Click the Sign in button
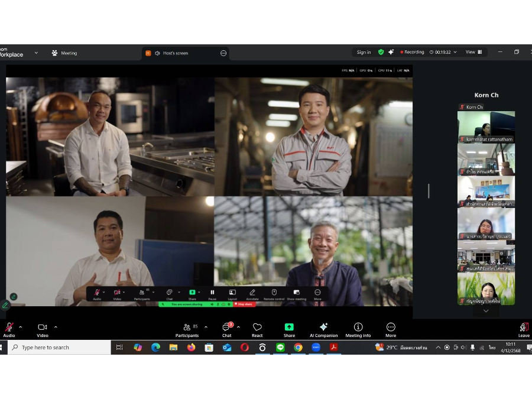The height and width of the screenshot is (399, 532). 364,52
